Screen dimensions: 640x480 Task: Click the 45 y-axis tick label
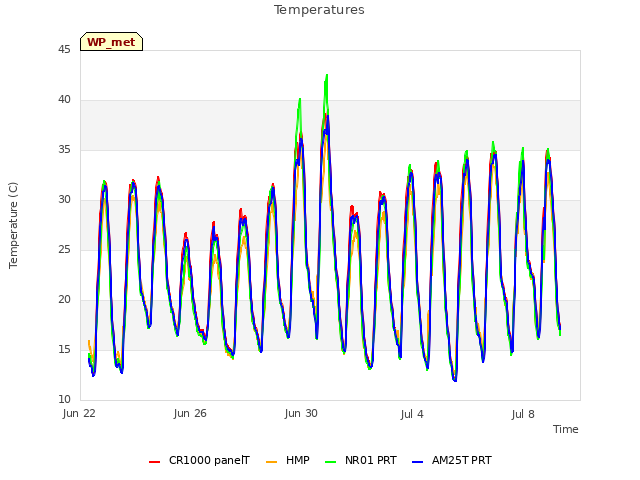tap(64, 50)
